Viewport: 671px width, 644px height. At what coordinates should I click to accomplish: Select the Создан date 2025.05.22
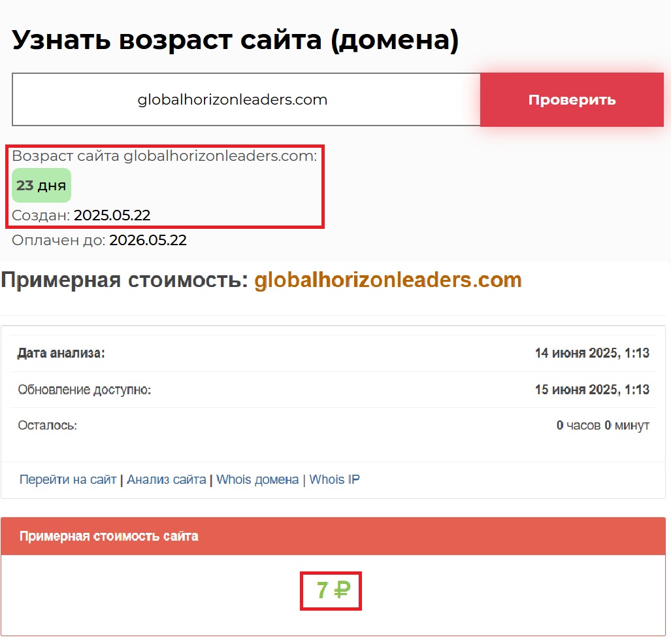coord(112,215)
